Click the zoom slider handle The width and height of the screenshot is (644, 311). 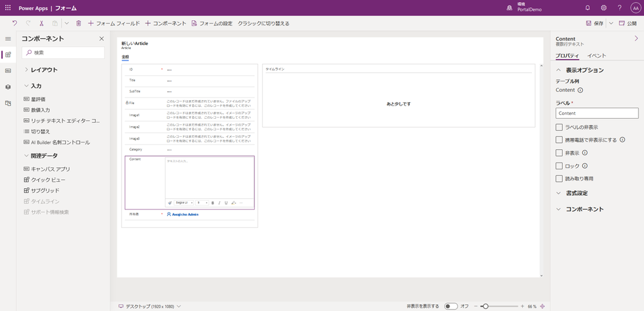485,306
